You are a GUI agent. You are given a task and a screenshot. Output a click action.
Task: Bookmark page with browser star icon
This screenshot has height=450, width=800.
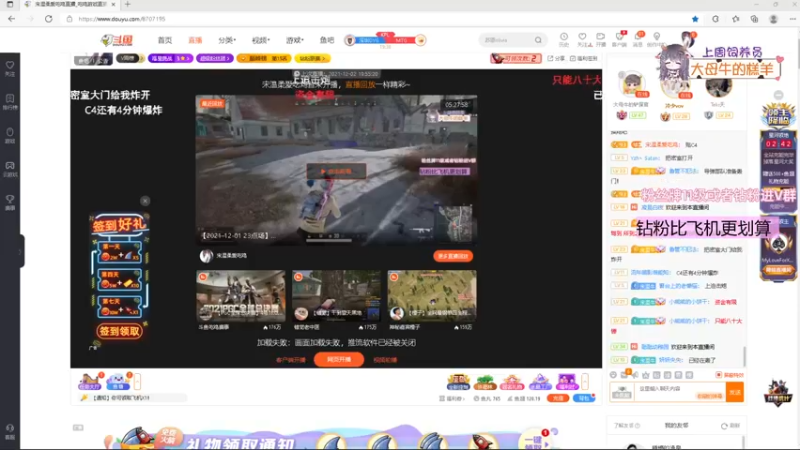pos(695,19)
